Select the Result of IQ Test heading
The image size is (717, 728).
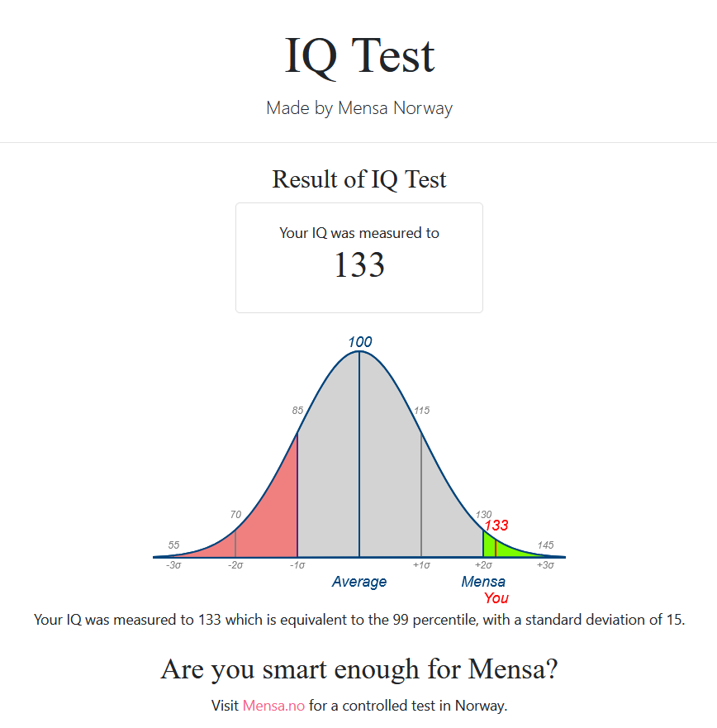tap(358, 179)
